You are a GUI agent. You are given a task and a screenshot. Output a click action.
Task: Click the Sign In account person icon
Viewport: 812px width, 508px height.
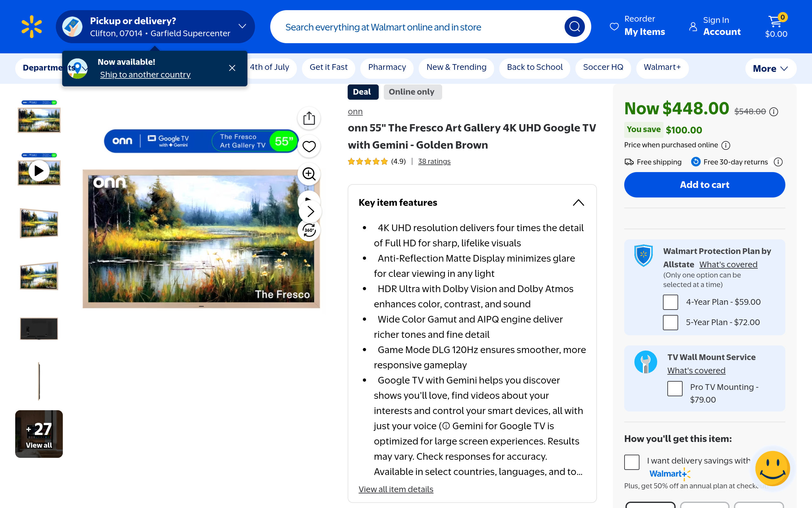pyautogui.click(x=693, y=26)
